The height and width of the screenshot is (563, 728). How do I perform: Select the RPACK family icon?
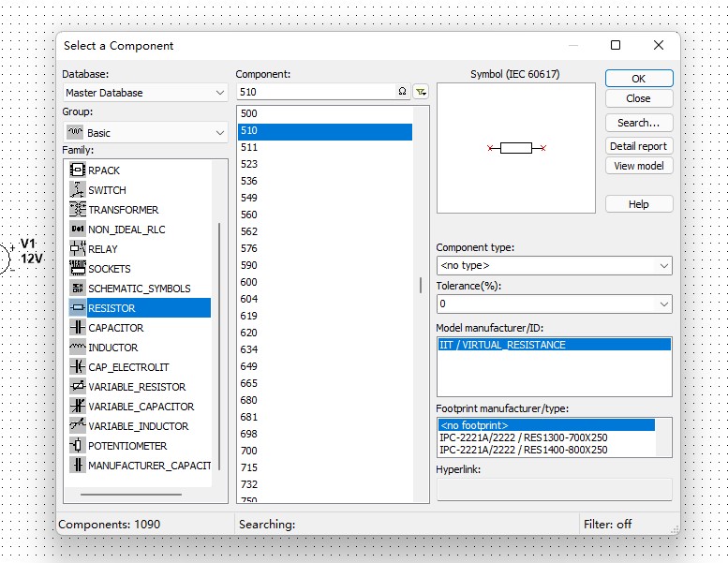[77, 170]
